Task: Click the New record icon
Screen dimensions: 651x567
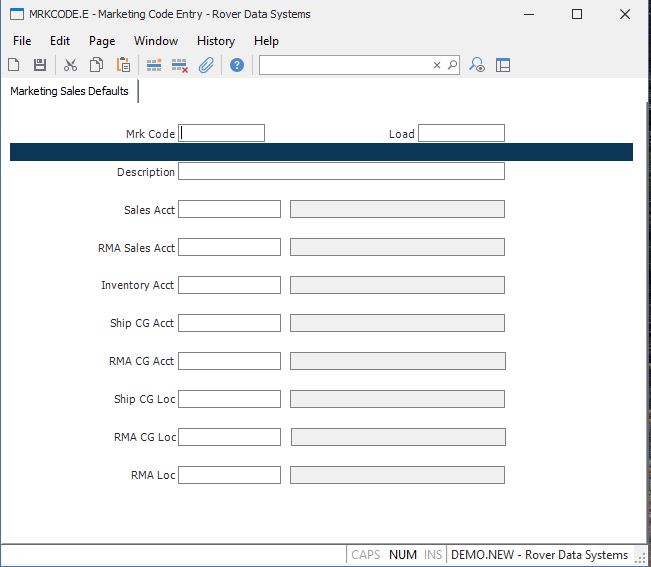Action: [x=14, y=65]
